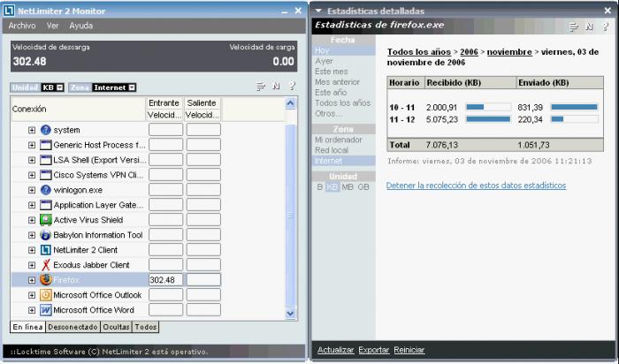Click the NetLimiter logo in Monitor title bar
The image size is (619, 364).
point(9,11)
